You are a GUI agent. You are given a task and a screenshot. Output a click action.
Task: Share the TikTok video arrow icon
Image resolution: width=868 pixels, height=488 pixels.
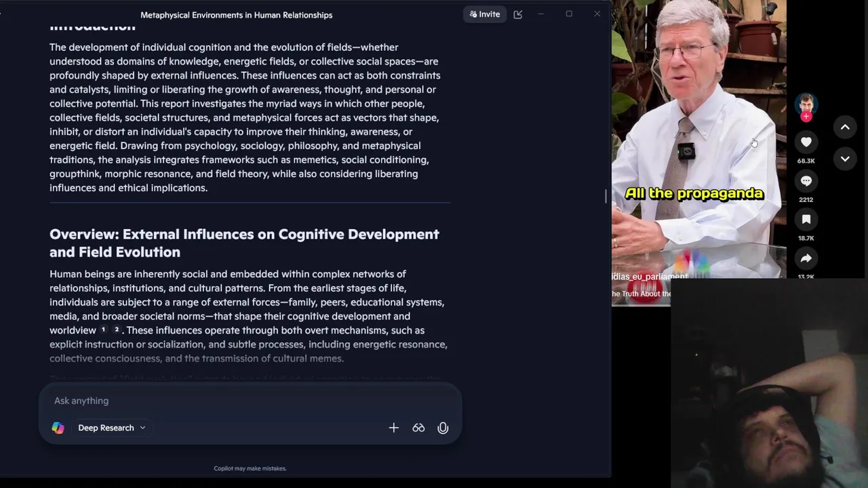pos(806,258)
